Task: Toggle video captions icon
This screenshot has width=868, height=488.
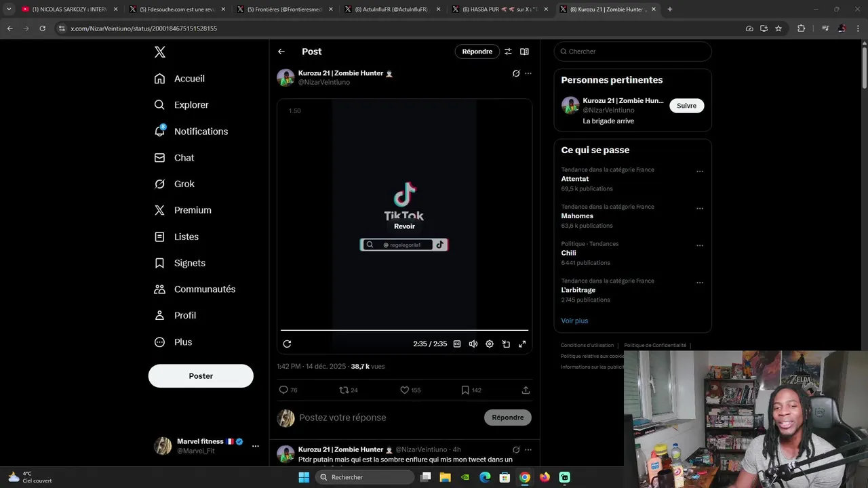Action: (457, 344)
